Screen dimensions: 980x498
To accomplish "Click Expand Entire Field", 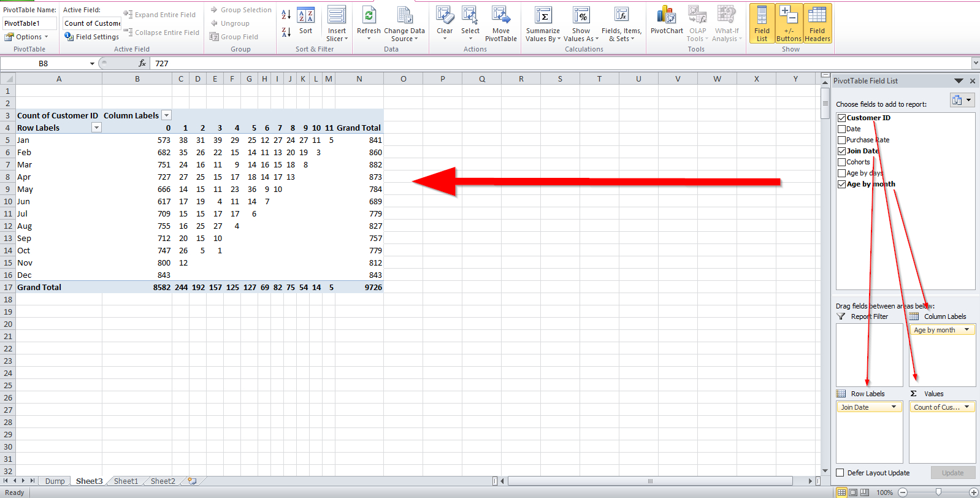I will [159, 15].
